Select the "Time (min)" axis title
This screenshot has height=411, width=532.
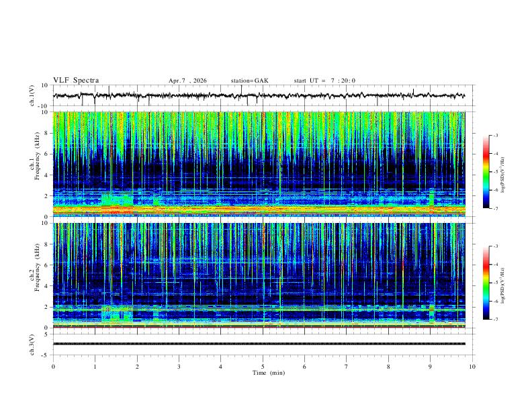[x=269, y=373]
